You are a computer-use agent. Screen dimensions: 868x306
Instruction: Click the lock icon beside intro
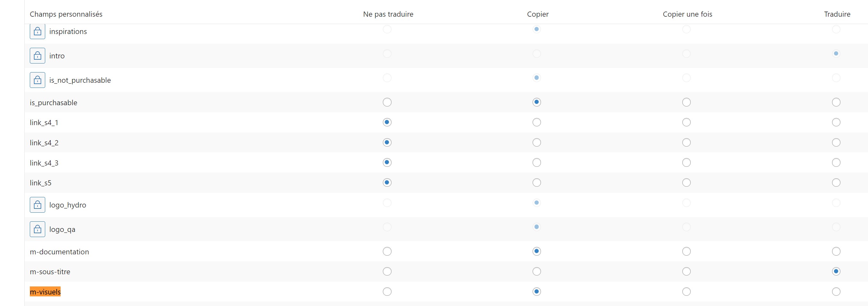pos(38,55)
